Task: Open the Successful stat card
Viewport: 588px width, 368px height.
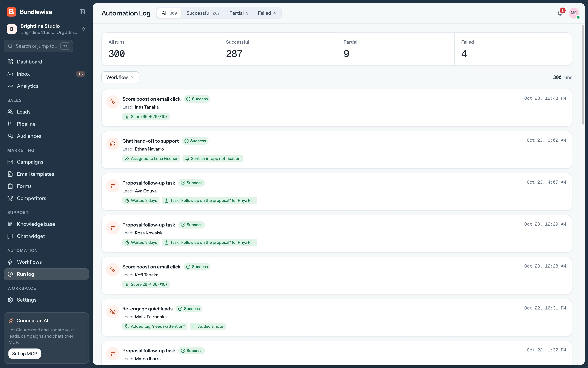Action: (x=278, y=49)
